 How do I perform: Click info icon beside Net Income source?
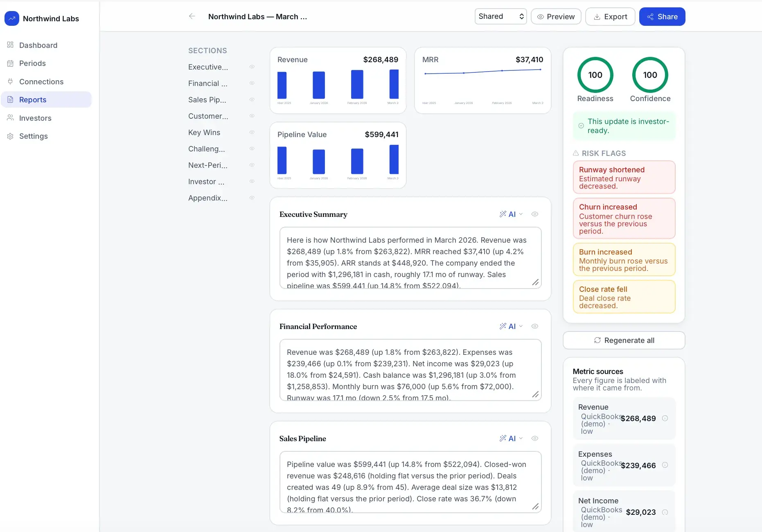pos(665,512)
